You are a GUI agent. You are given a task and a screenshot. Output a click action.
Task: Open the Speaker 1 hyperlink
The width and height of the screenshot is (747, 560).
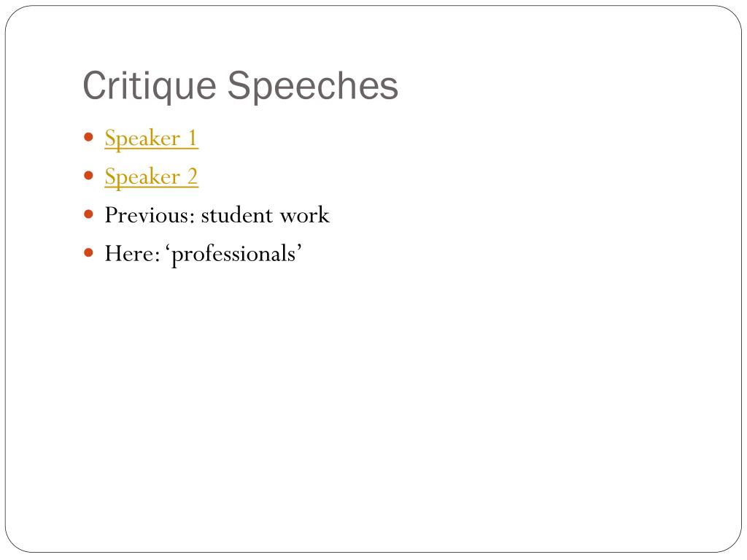[151, 139]
